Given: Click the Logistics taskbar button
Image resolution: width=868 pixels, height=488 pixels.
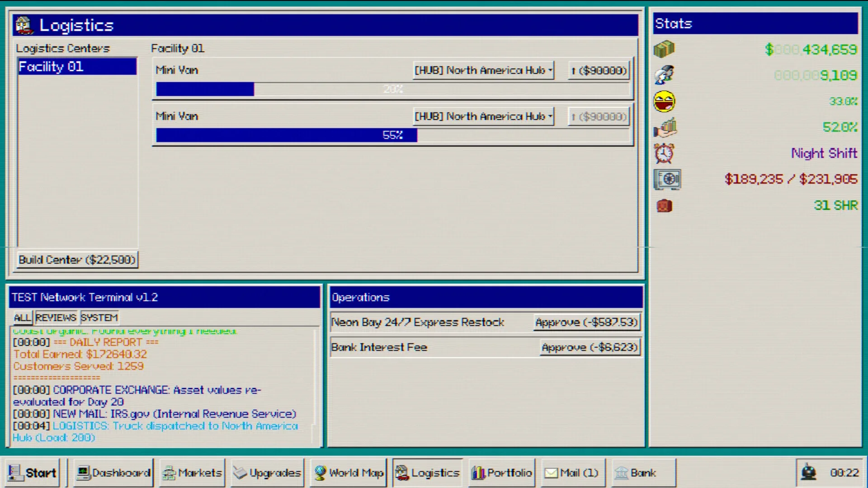Looking at the screenshot, I should point(428,473).
